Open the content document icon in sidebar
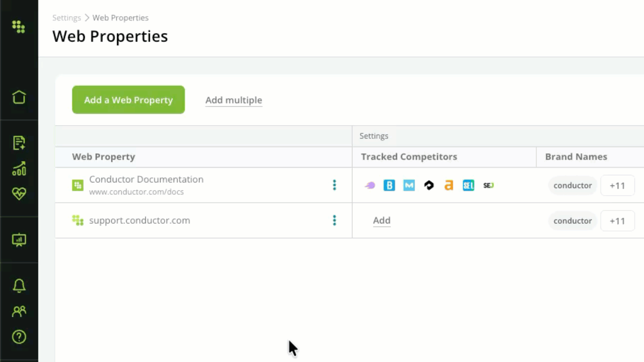 pyautogui.click(x=19, y=143)
